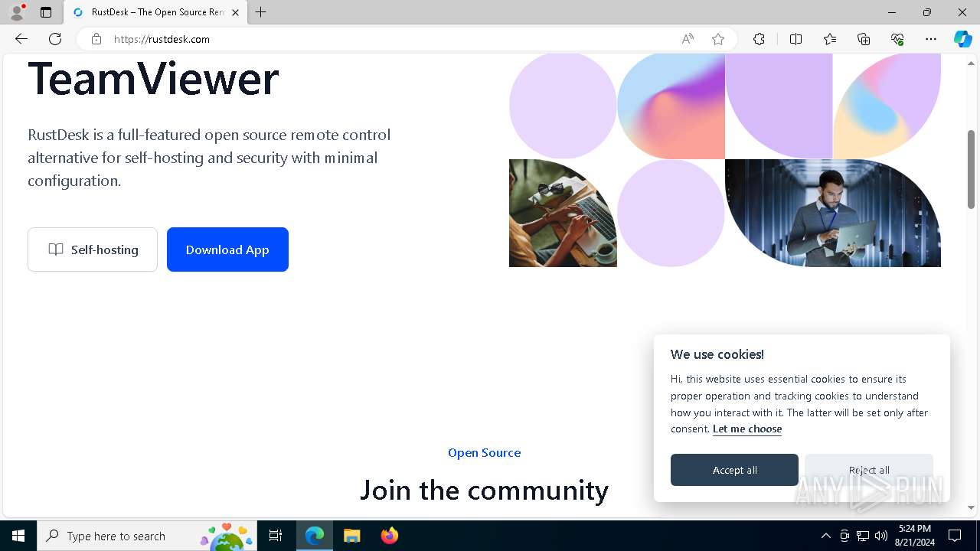
Task: Open volume control tray icon
Action: 880,536
